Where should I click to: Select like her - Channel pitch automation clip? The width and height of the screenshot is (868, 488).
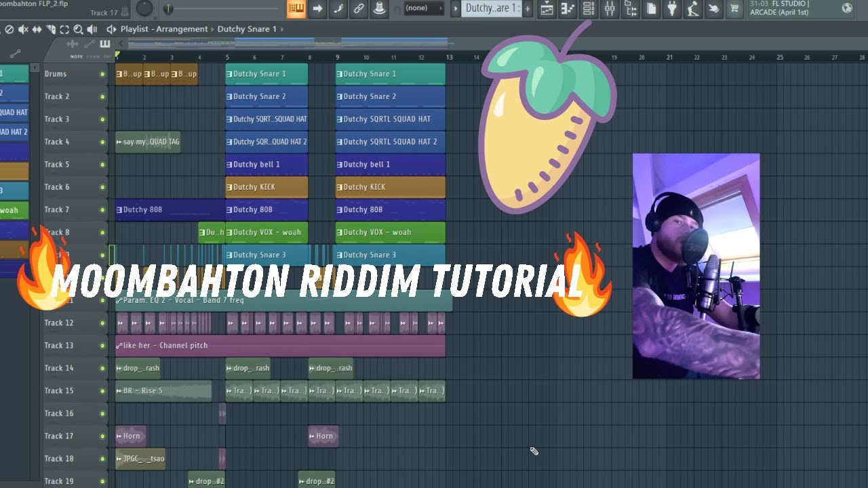coord(280,346)
